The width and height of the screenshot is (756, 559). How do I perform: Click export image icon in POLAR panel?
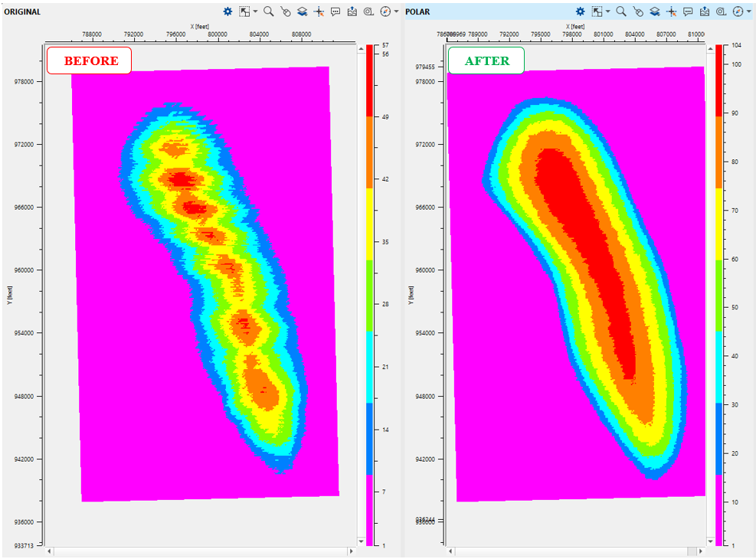click(705, 11)
